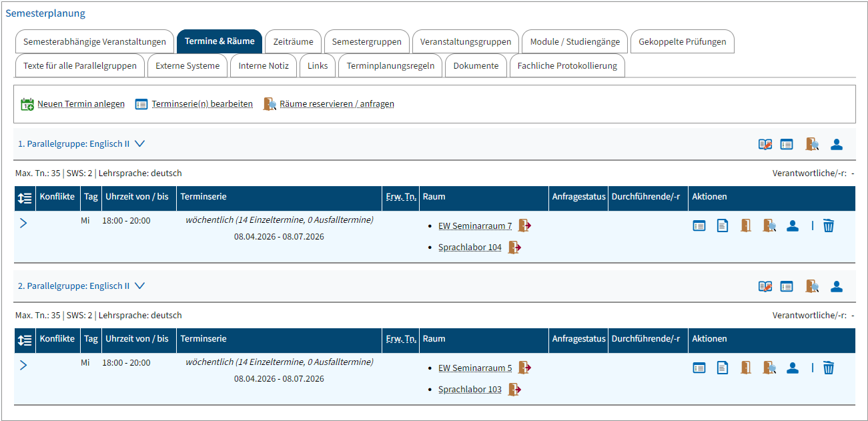Collapse 2. Parallelgruppe: Englisch II section
The width and height of the screenshot is (868, 421).
click(x=139, y=286)
